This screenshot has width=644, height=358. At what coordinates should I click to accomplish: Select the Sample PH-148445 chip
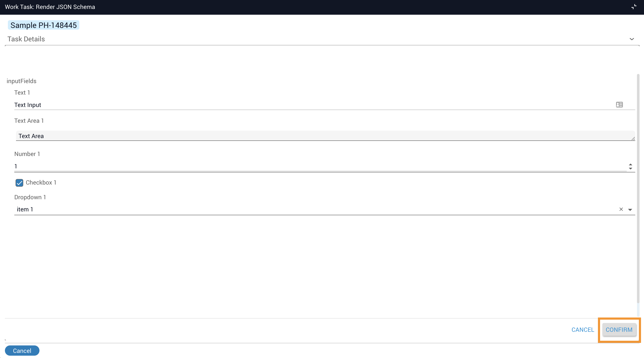tap(44, 25)
